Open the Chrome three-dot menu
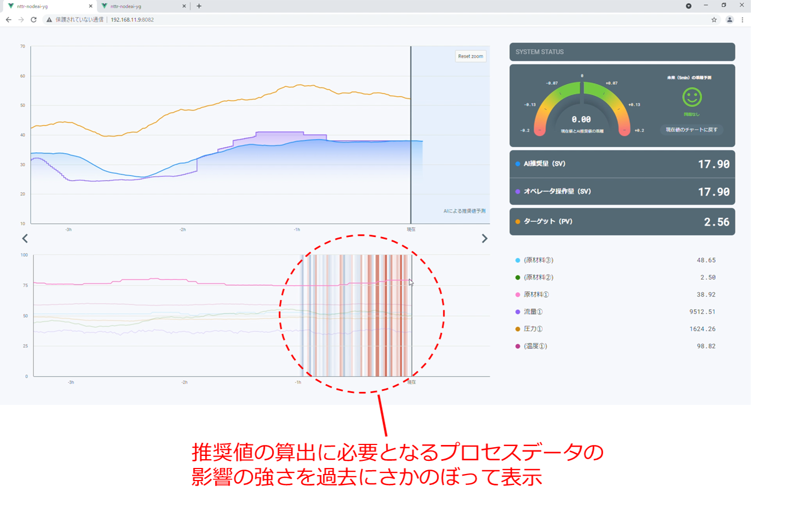Viewport: 804px width, 532px height. click(x=743, y=20)
